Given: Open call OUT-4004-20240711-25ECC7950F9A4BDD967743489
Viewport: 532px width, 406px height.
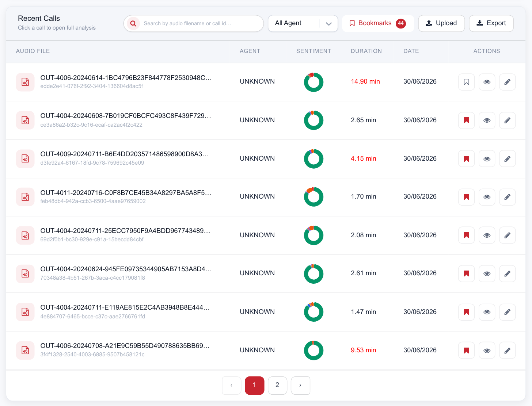Looking at the screenshot, I should [125, 231].
